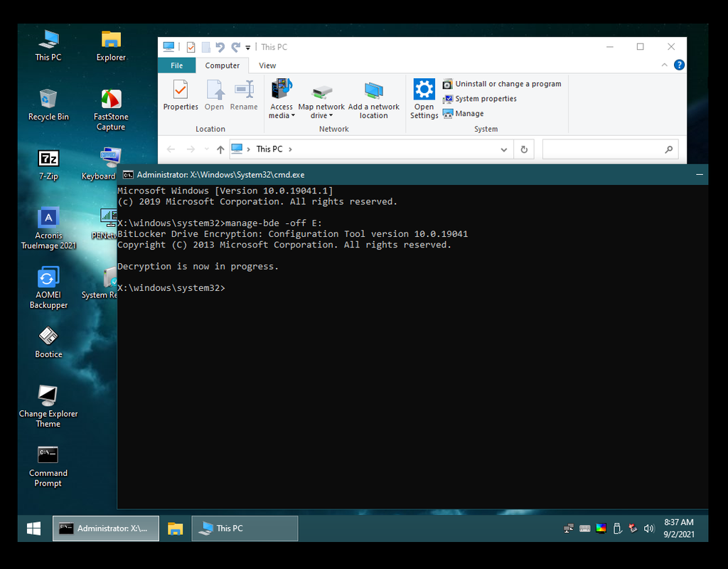
Task: Click Uninstall or change a program
Action: pos(502,84)
